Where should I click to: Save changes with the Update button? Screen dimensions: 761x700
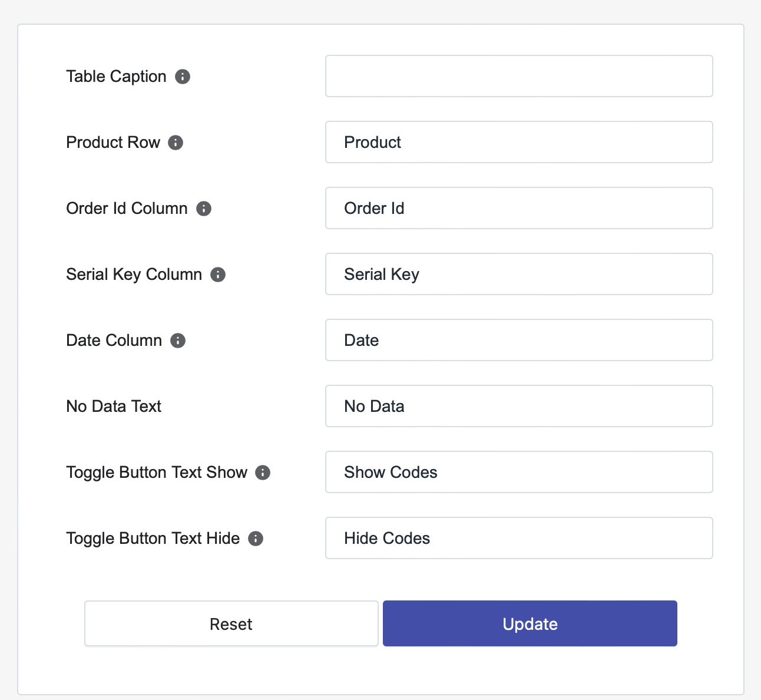(530, 623)
